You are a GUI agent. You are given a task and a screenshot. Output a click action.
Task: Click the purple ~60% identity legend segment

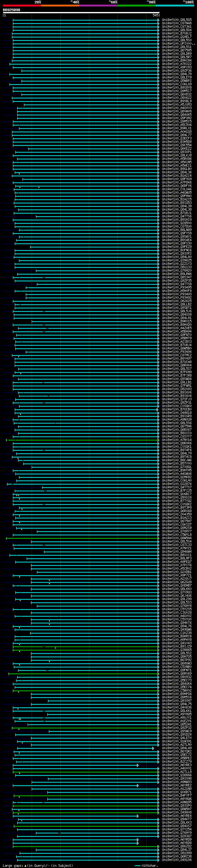pos(99,6)
